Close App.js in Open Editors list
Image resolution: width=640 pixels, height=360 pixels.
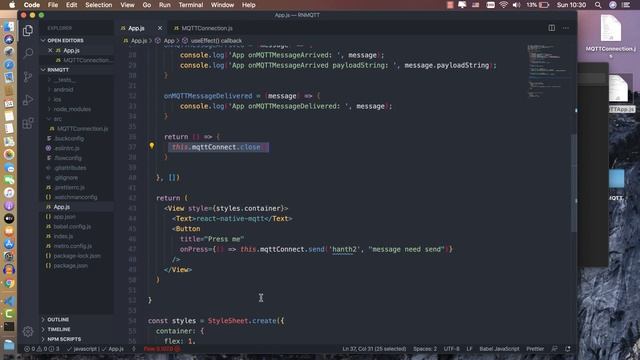(x=50, y=51)
